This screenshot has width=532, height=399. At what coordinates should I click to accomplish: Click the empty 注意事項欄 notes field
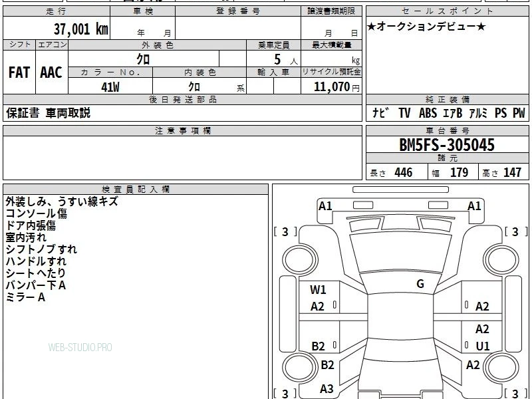[182, 158]
